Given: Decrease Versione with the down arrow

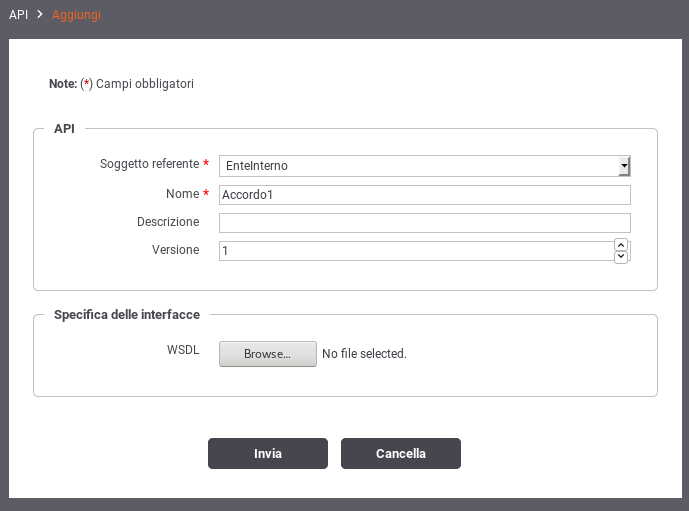Looking at the screenshot, I should (x=621, y=257).
